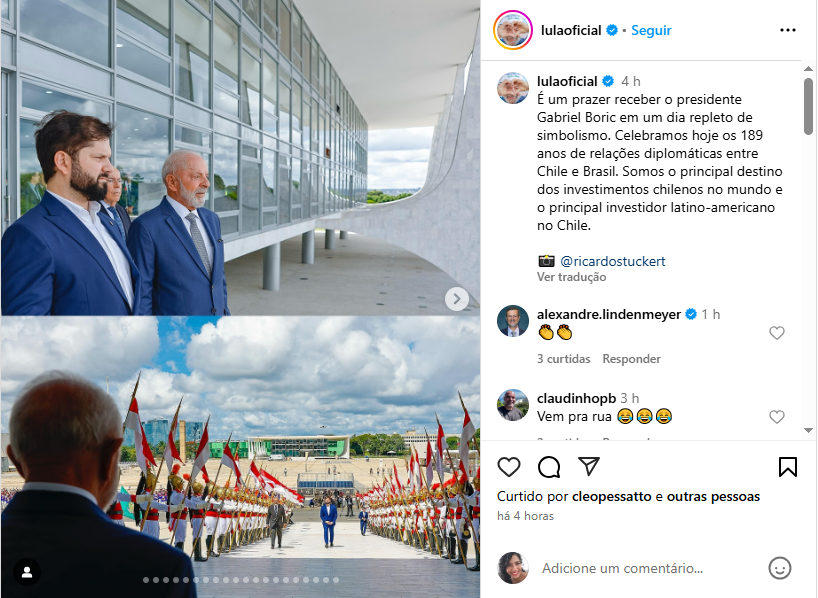Like the post with heart icon
818x598 pixels.
[509, 467]
